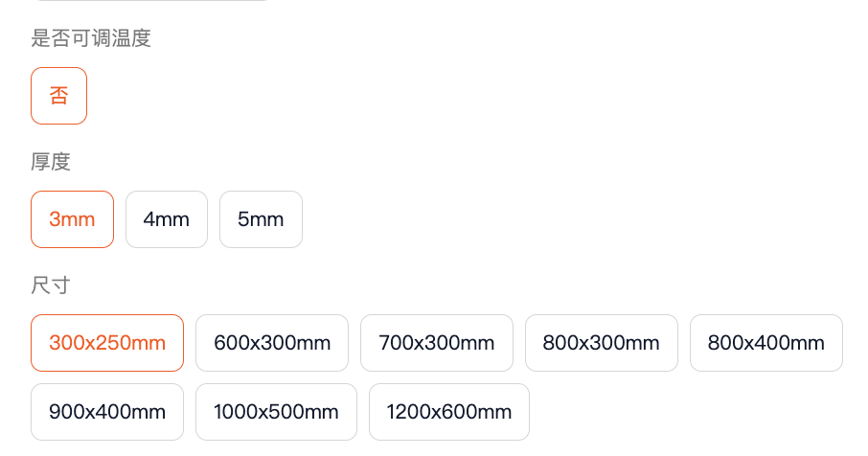This screenshot has width=868, height=456.
Task: Pick the middle thickness option
Action: click(x=167, y=219)
